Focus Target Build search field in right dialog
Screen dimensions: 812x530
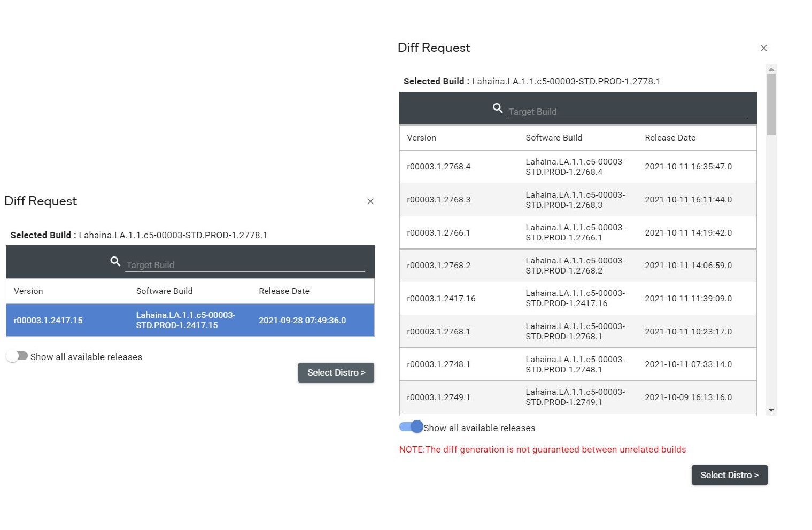coord(627,112)
